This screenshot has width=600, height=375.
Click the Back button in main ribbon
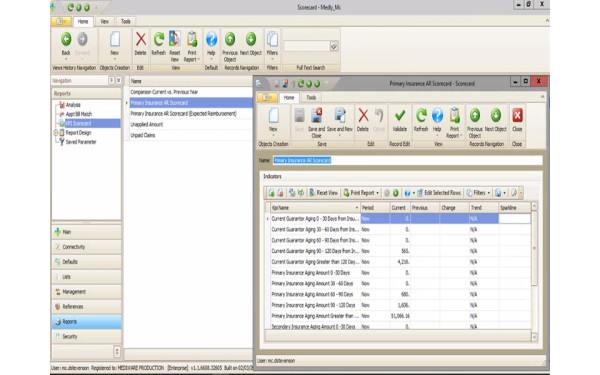pos(66,45)
